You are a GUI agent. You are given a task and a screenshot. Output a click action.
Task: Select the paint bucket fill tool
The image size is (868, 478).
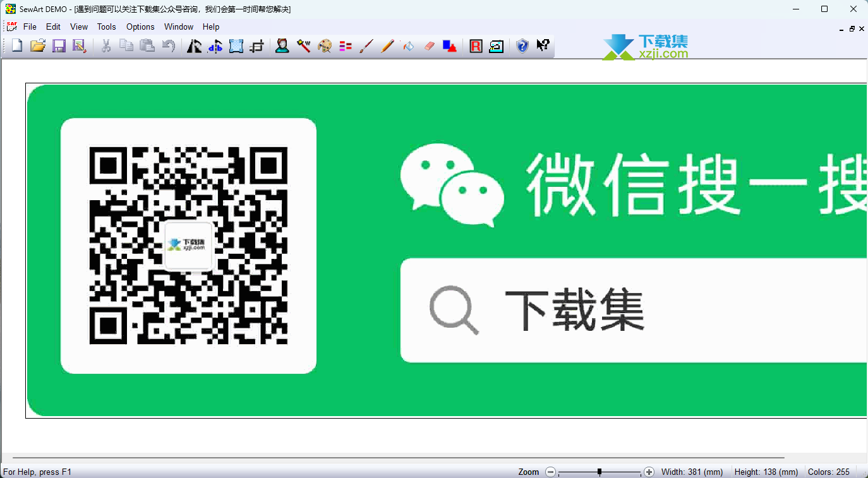pyautogui.click(x=408, y=45)
